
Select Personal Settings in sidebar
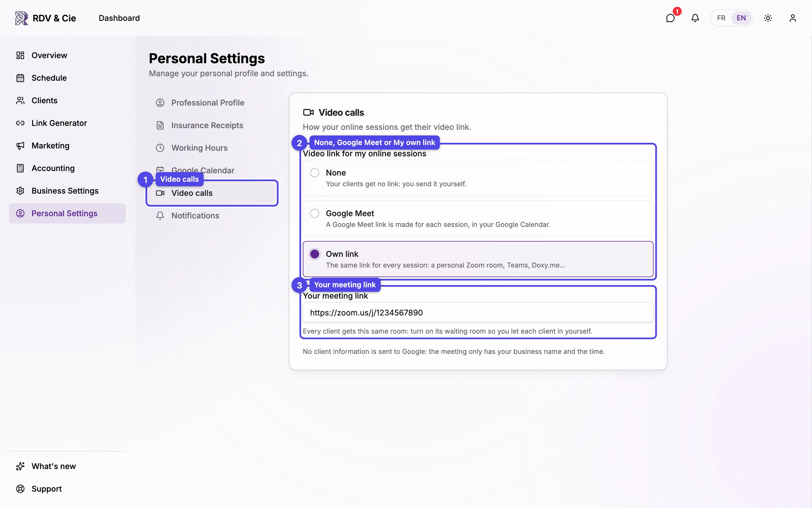click(x=67, y=213)
